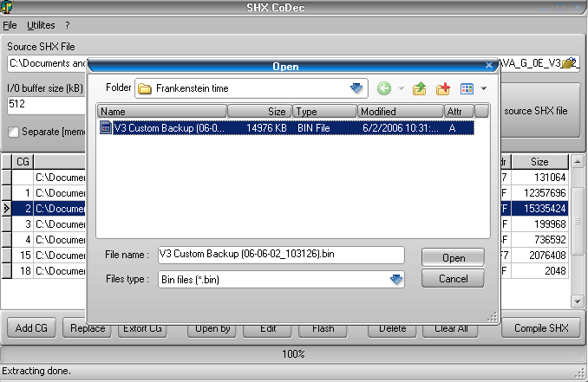The image size is (588, 382).
Task: Click the view mode icon in Open dialog
Action: click(x=467, y=88)
